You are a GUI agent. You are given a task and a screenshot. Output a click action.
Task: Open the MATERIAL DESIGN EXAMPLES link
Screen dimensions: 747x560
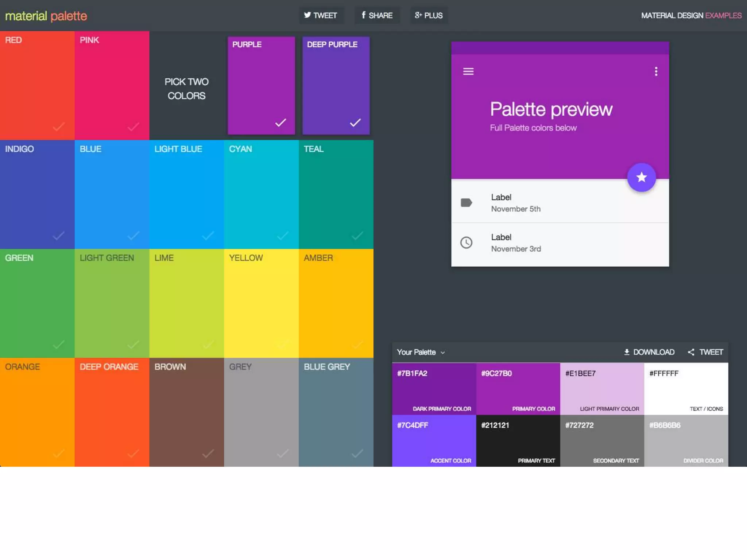click(x=691, y=16)
